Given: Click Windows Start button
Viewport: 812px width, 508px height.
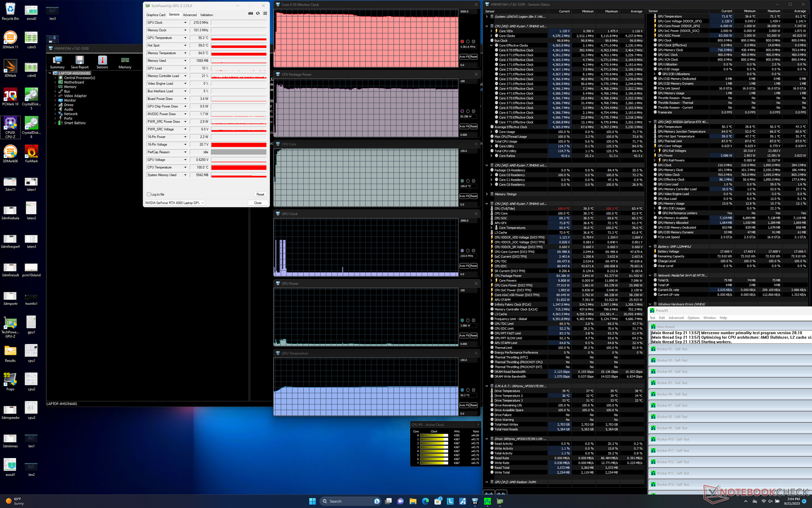Looking at the screenshot, I should click(x=313, y=501).
